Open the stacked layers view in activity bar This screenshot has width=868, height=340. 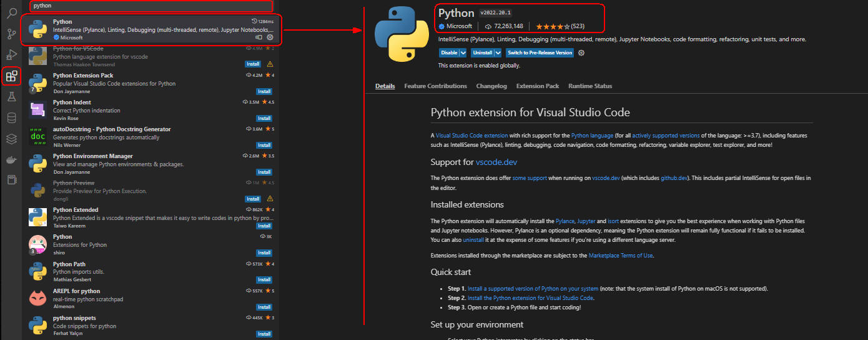click(11, 138)
